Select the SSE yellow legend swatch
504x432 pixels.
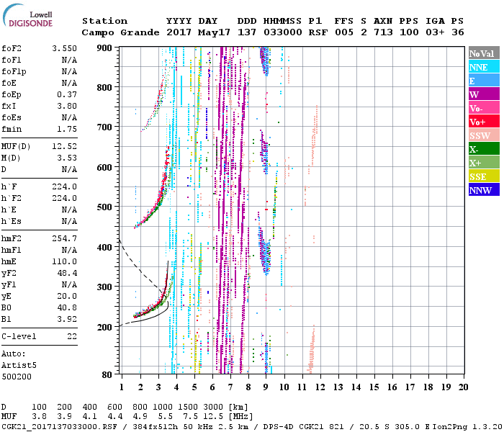point(484,176)
